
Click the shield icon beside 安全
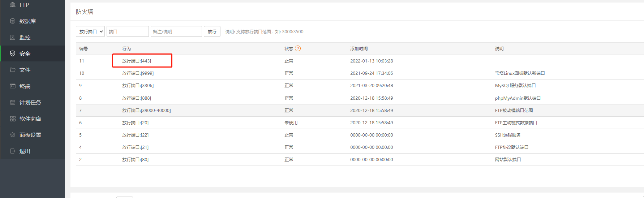[x=13, y=53]
